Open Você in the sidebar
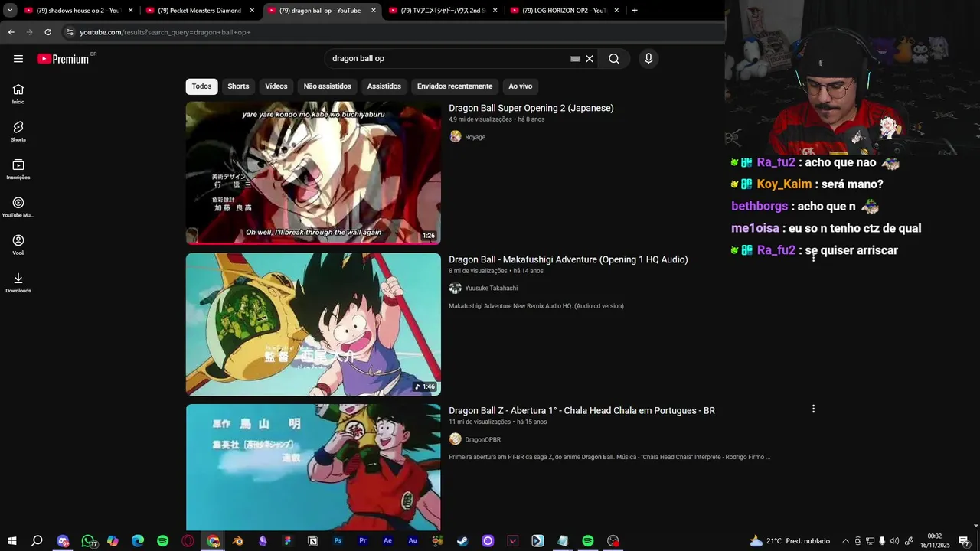The height and width of the screenshot is (551, 980). pos(18,244)
